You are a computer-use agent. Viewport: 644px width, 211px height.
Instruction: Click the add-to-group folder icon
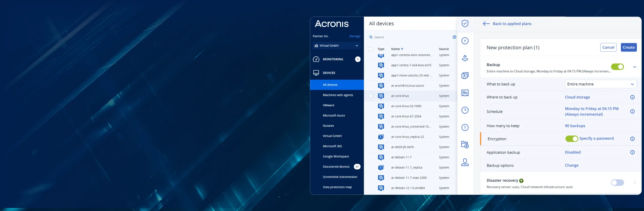pos(465,145)
